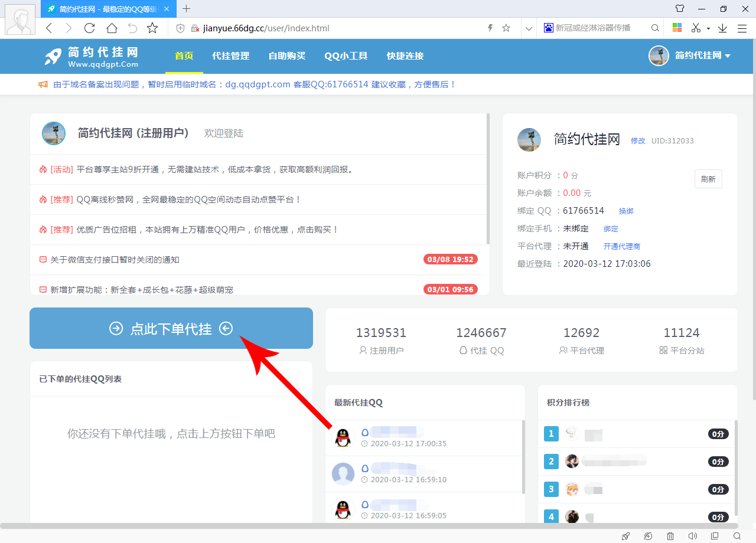The width and height of the screenshot is (756, 543).
Task: Bookmark page with the star beside home
Action: tap(152, 28)
